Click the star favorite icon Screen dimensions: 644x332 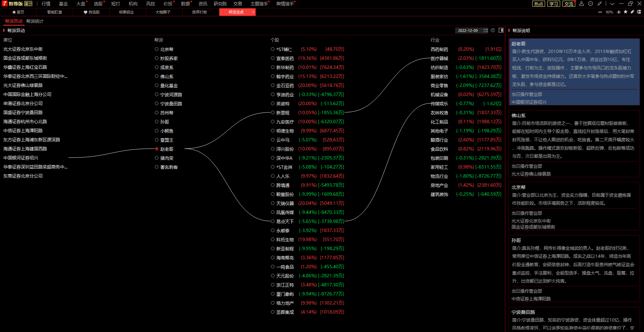click(626, 12)
